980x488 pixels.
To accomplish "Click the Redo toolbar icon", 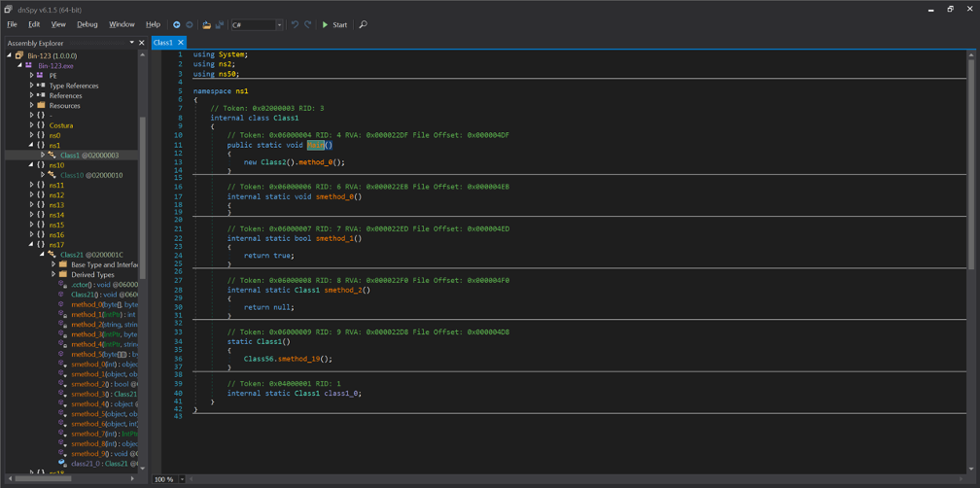I will tap(308, 25).
